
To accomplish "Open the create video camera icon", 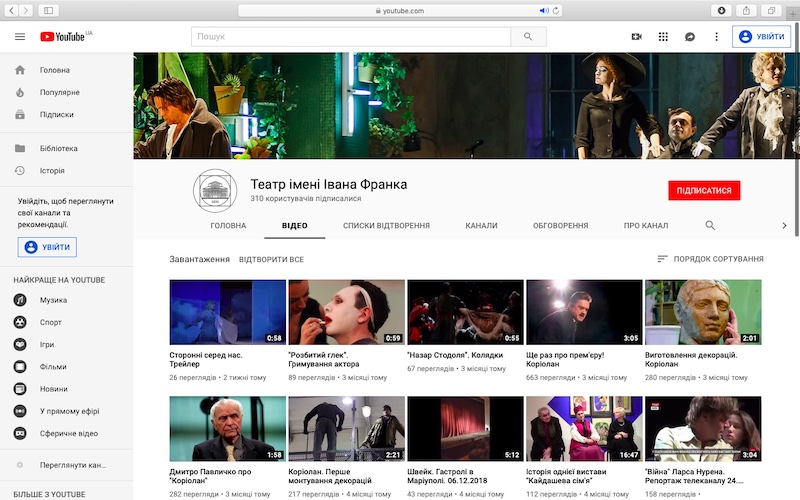I will coord(636,37).
